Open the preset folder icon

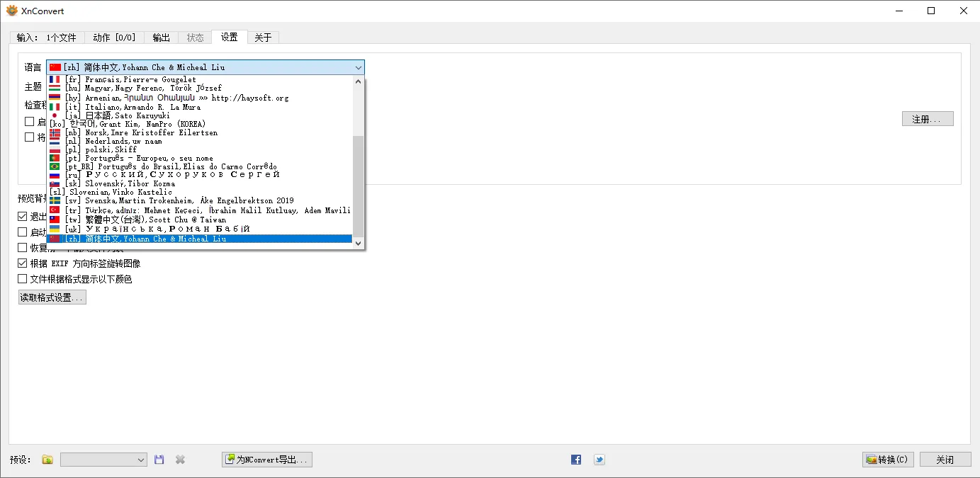pos(47,460)
